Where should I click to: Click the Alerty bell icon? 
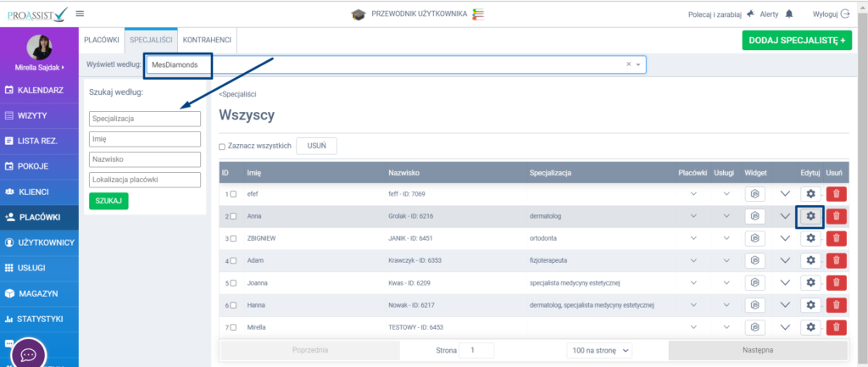[x=790, y=14]
